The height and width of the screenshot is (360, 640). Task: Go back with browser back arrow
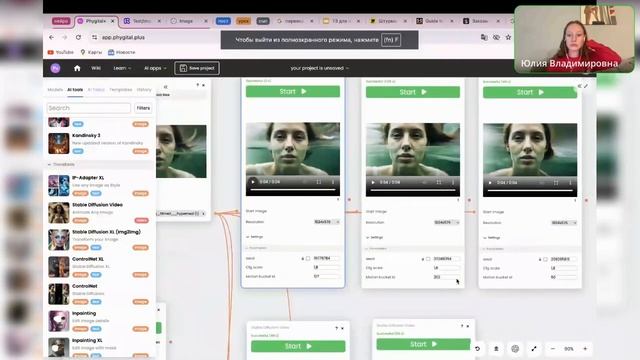coord(51,37)
